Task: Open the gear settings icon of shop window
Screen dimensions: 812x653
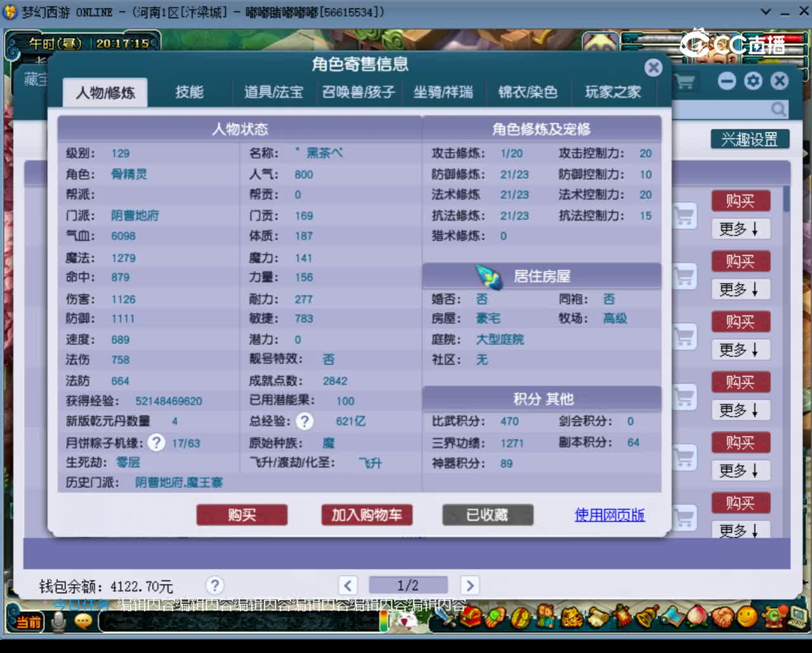Action: (753, 81)
